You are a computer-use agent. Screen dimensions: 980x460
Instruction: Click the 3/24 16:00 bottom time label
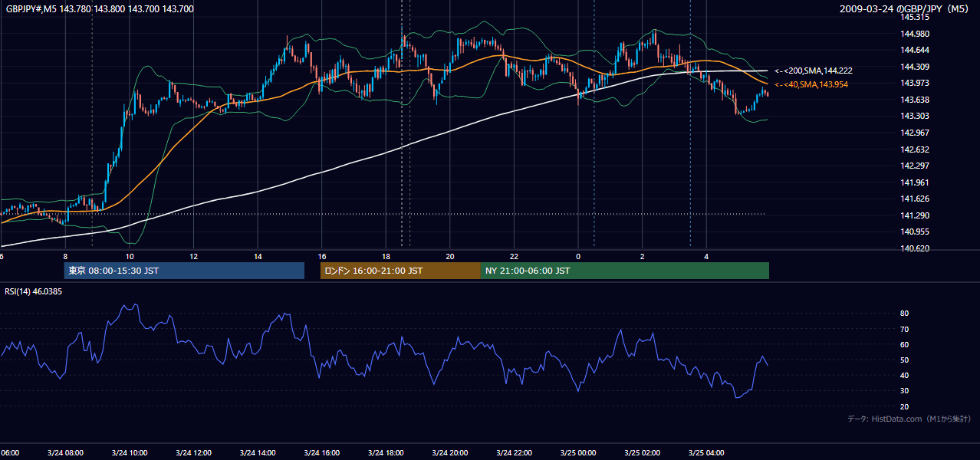[x=322, y=453]
